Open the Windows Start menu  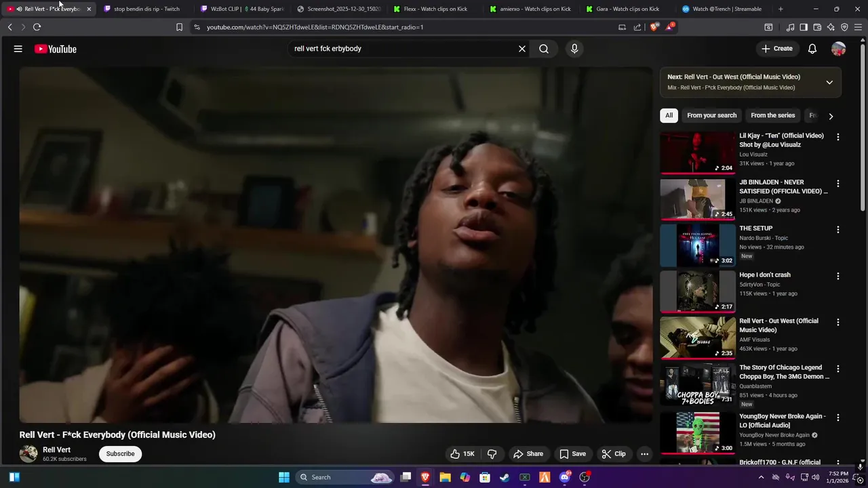click(284, 477)
